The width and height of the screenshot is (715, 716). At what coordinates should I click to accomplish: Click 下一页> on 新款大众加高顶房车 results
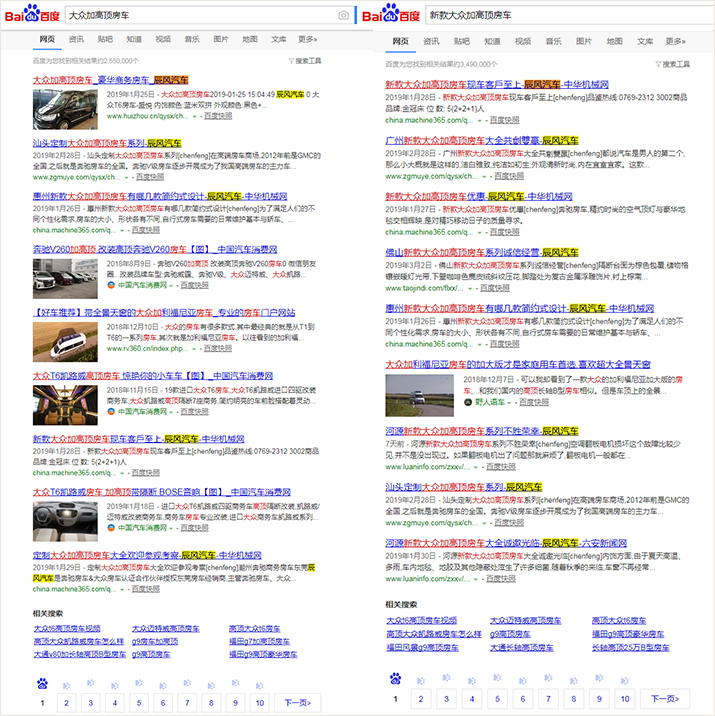point(665,699)
